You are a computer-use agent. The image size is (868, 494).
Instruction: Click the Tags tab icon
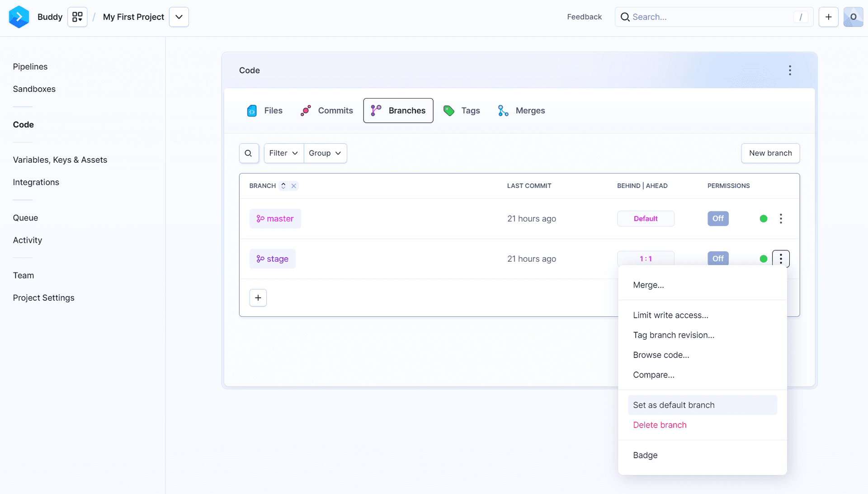pos(449,110)
